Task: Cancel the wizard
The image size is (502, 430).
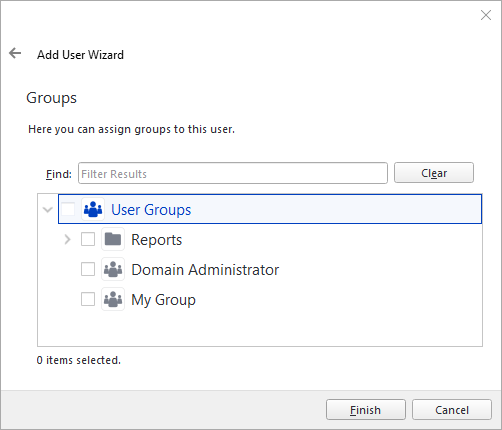Action: coord(452,410)
